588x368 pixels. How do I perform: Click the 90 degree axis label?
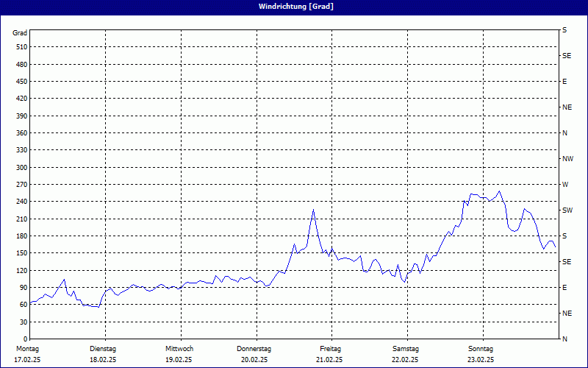[x=24, y=287]
